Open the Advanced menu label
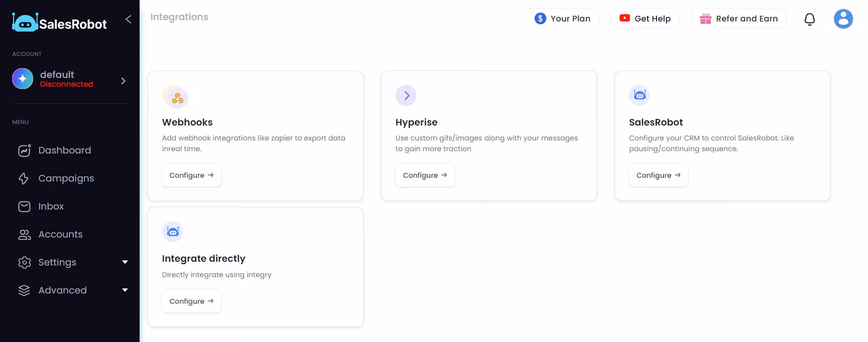The width and height of the screenshot is (868, 342). 63,290
